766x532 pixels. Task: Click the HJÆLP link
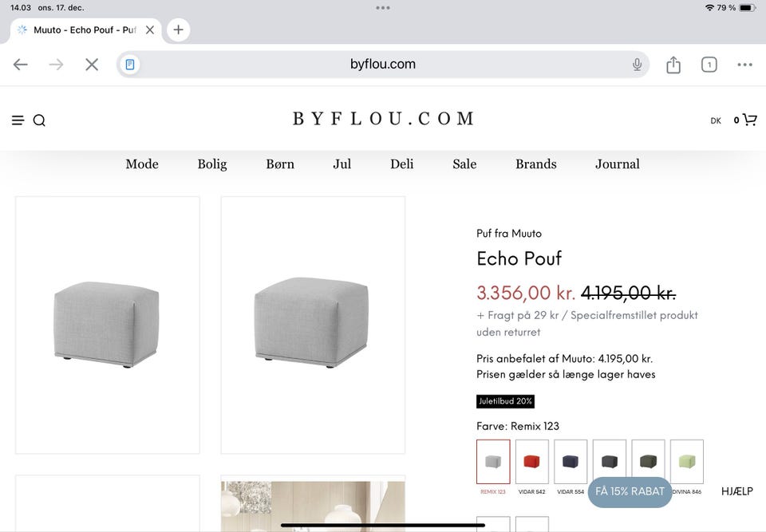[x=736, y=491]
